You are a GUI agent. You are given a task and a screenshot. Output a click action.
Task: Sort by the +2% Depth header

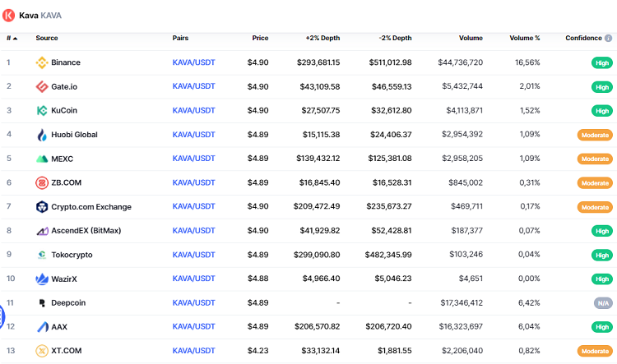tap(322, 38)
